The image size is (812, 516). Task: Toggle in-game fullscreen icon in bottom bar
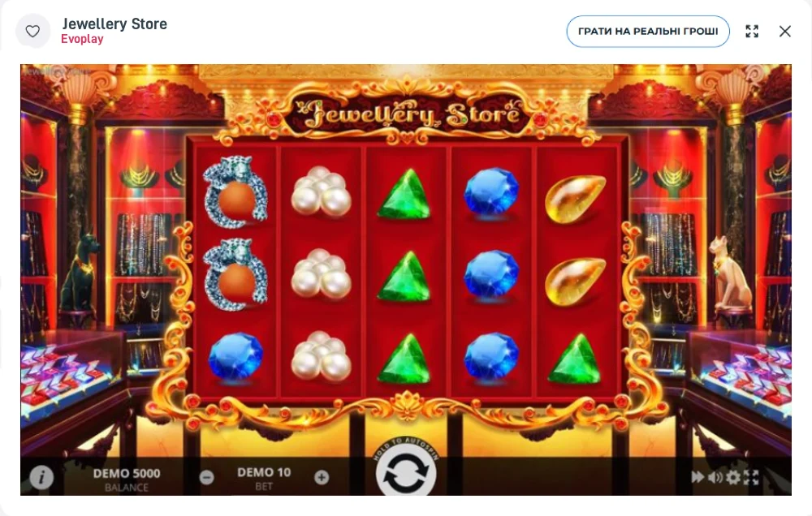tap(751, 477)
